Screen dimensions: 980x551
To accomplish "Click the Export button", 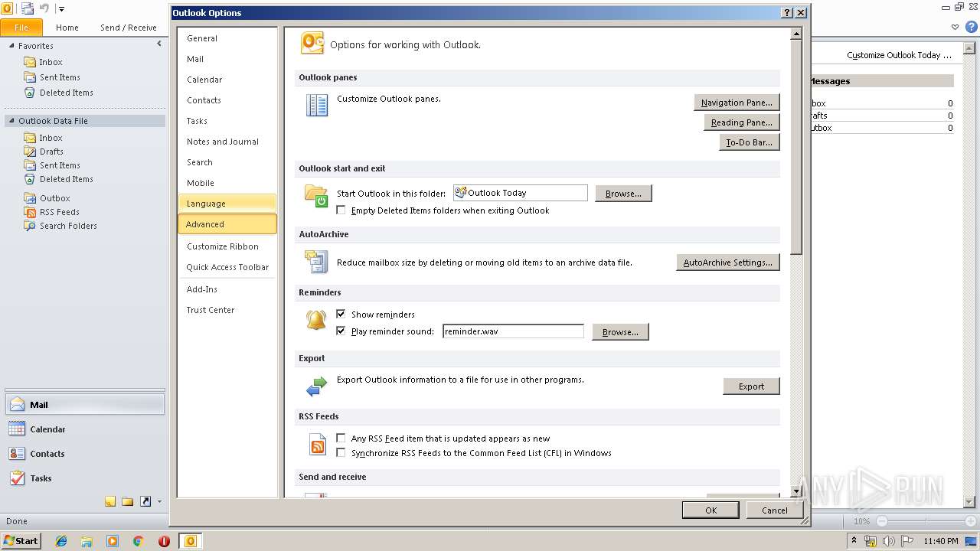I will point(751,386).
